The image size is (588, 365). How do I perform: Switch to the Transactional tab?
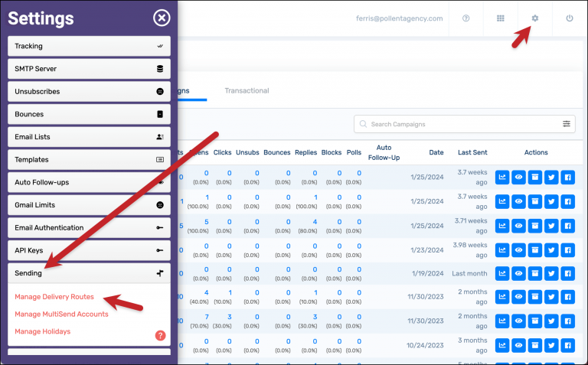click(x=247, y=90)
